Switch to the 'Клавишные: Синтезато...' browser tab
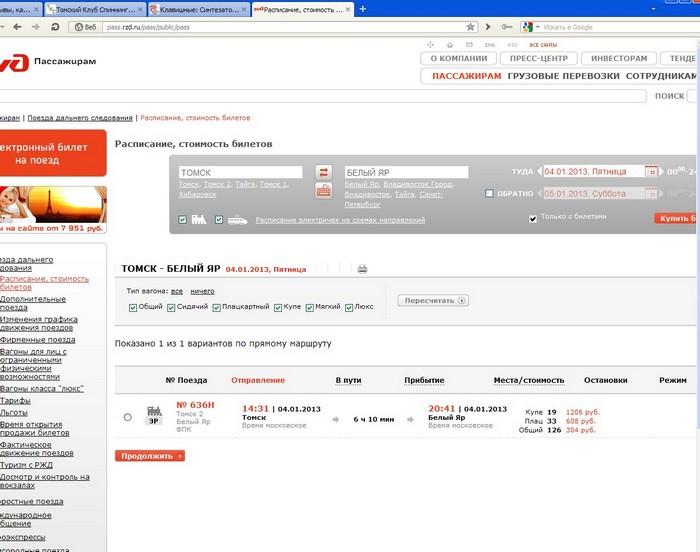The height and width of the screenshot is (552, 700). tap(193, 9)
